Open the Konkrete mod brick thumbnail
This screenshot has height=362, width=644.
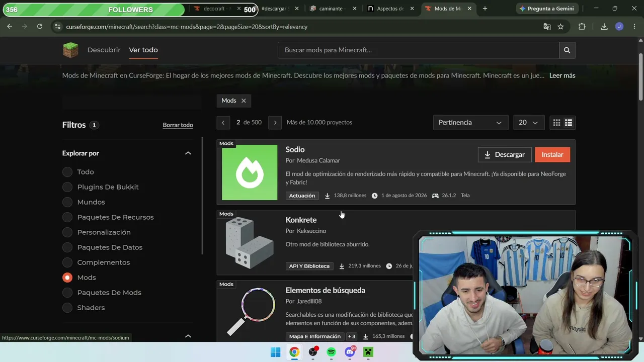250,243
